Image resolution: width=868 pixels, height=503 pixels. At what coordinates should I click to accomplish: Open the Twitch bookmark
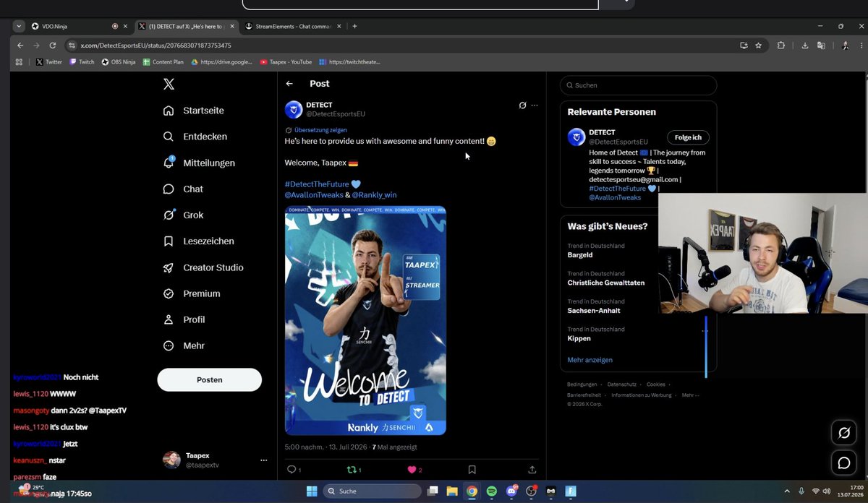point(82,62)
